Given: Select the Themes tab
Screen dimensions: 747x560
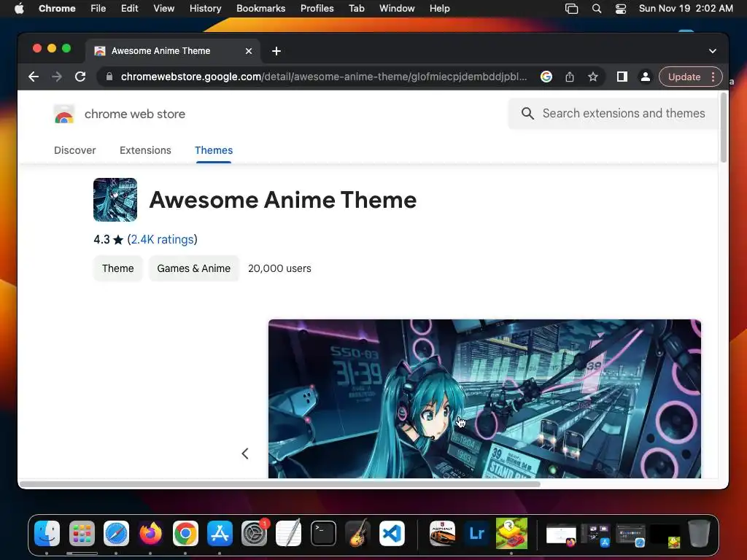Looking at the screenshot, I should pyautogui.click(x=214, y=150).
